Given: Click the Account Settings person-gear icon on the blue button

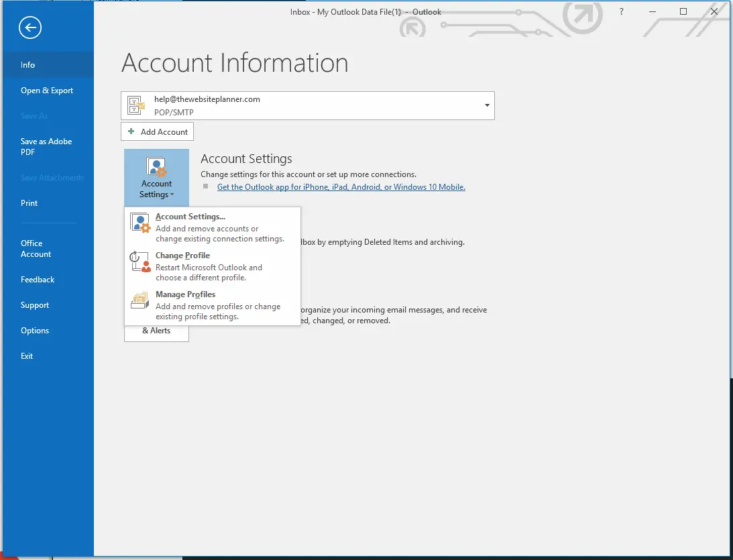Looking at the screenshot, I should tap(157, 167).
